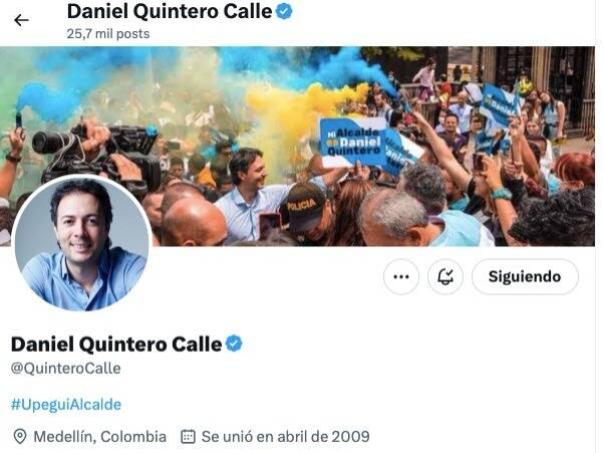Open the circular profile picture
This screenshot has height=453, width=604.
[82, 243]
